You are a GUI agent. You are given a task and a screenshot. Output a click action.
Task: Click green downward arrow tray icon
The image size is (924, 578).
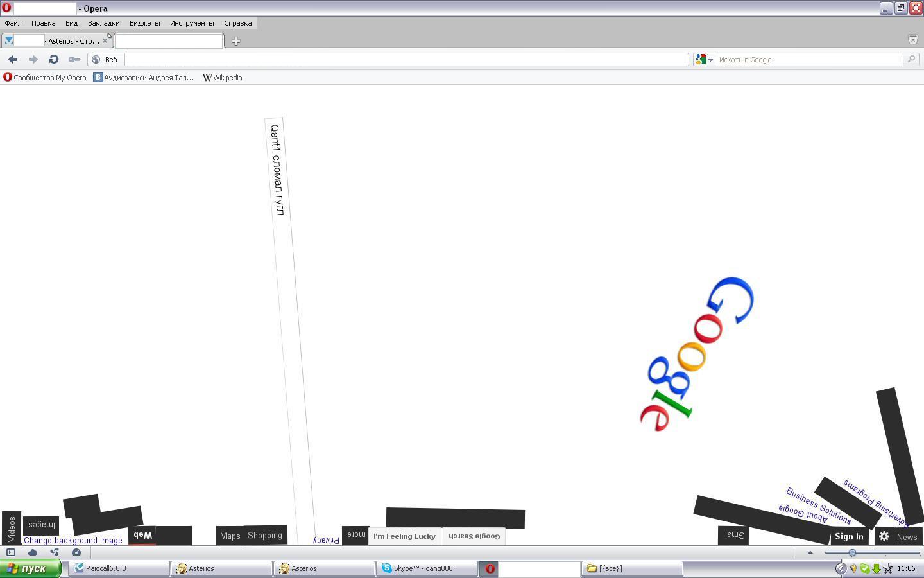(x=876, y=568)
